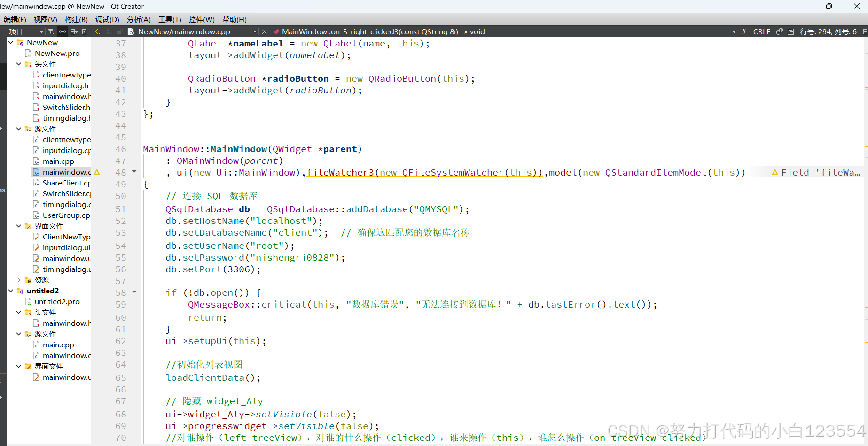Click the file lock icon on the toolbar

point(119,31)
